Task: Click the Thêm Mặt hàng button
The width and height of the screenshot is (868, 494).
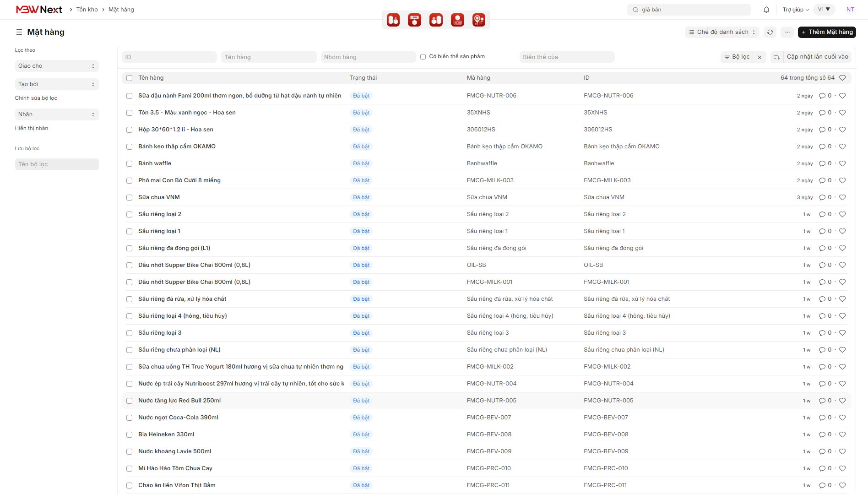Action: pos(827,32)
